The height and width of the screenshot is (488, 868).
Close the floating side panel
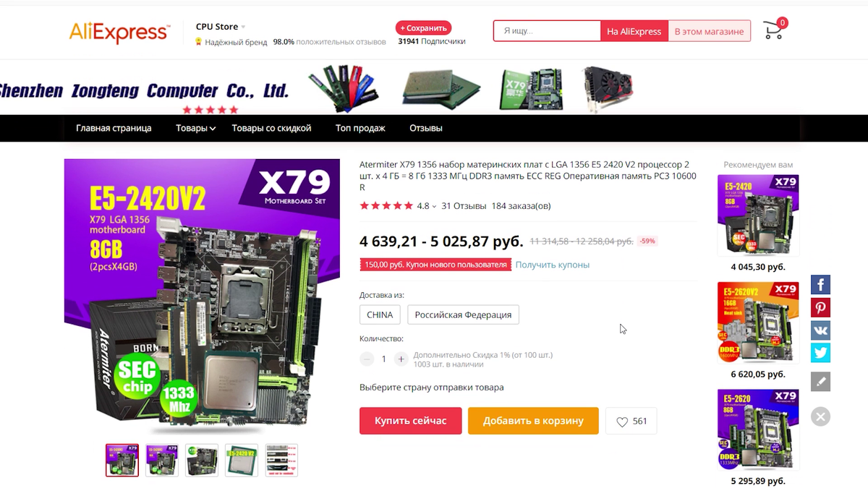[820, 416]
